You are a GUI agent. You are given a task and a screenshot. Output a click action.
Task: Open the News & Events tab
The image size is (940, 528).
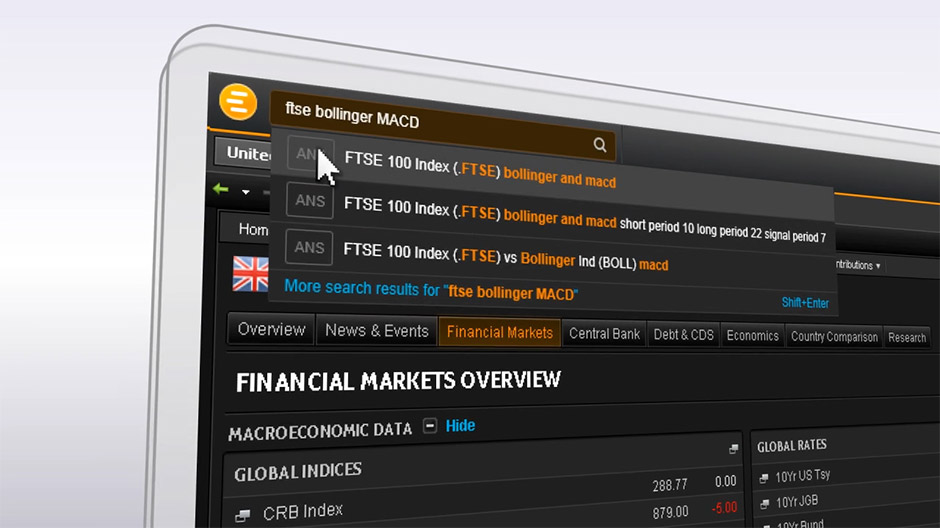376,331
